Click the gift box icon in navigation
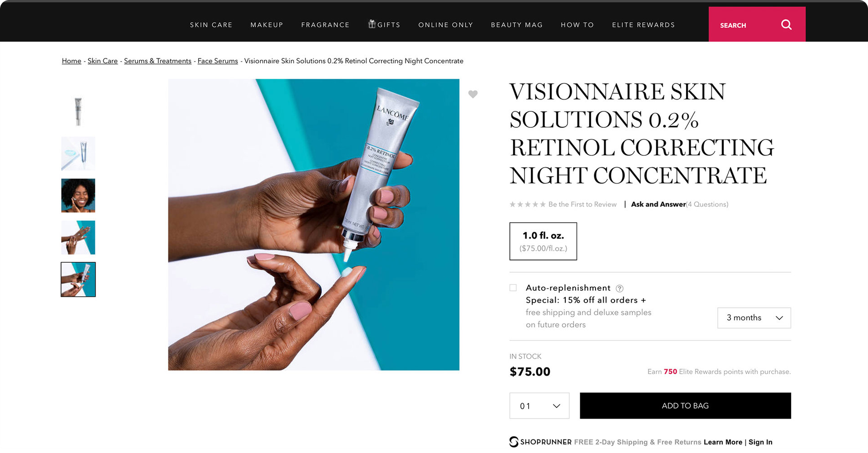868x453 pixels. pyautogui.click(x=372, y=24)
